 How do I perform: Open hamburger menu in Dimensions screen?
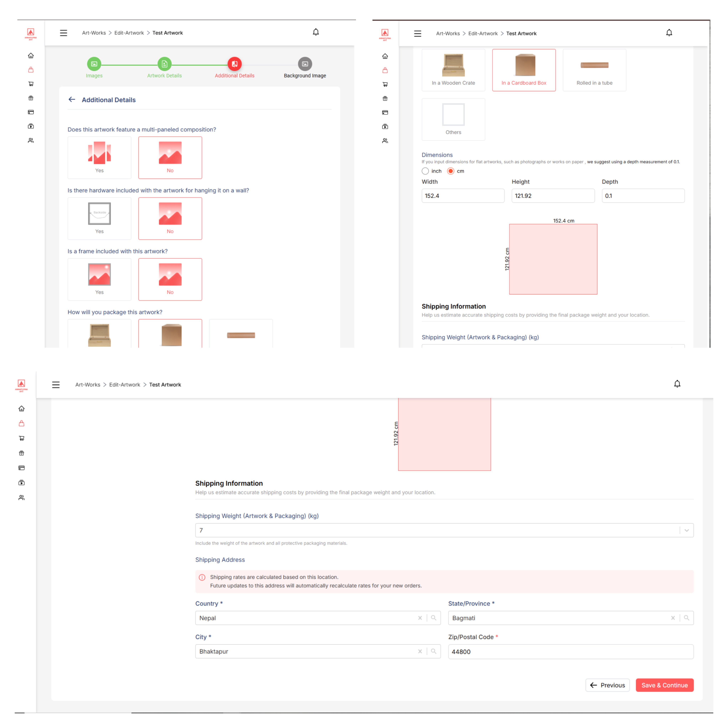[417, 33]
